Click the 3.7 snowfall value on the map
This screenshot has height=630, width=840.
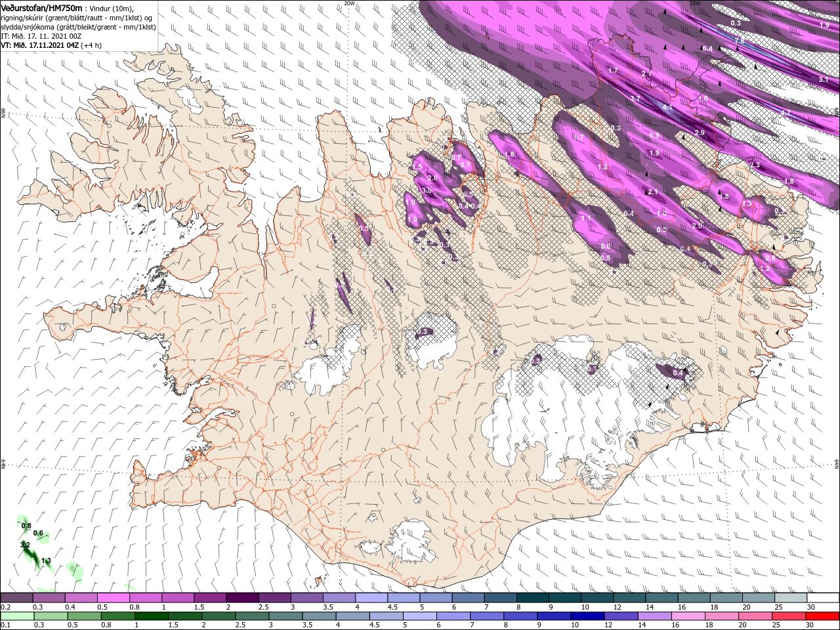point(635,98)
